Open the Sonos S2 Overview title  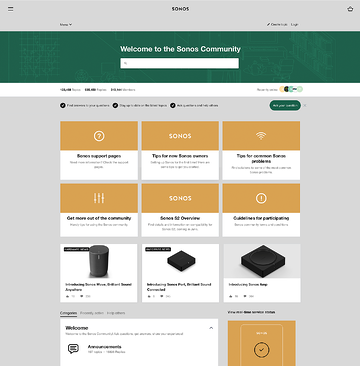[x=180, y=218]
